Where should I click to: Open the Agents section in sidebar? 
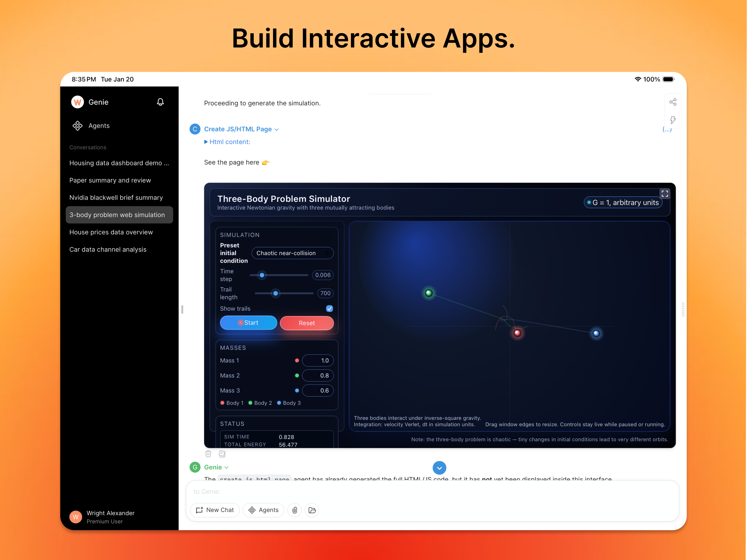point(91,126)
